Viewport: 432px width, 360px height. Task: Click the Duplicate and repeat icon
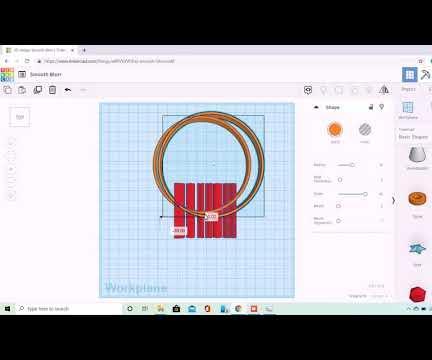coord(38,90)
